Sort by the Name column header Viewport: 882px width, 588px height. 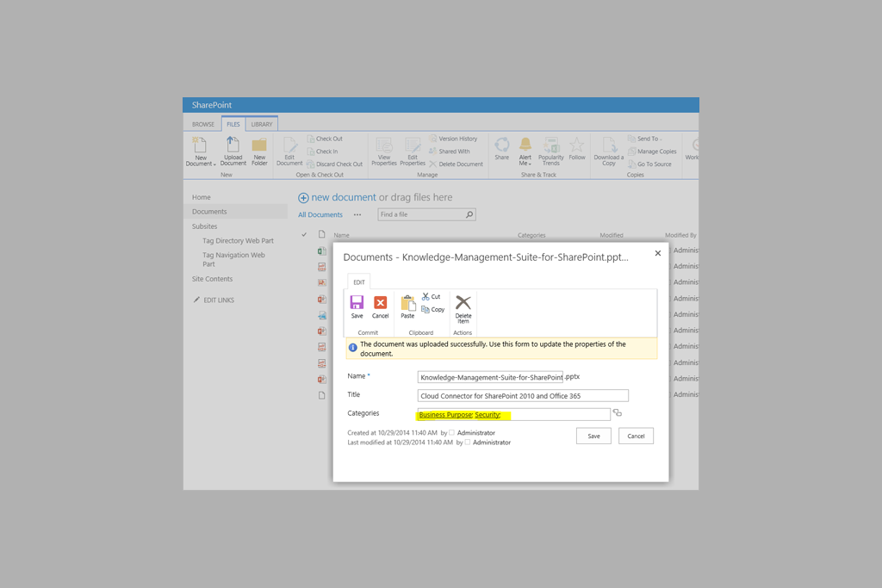341,235
